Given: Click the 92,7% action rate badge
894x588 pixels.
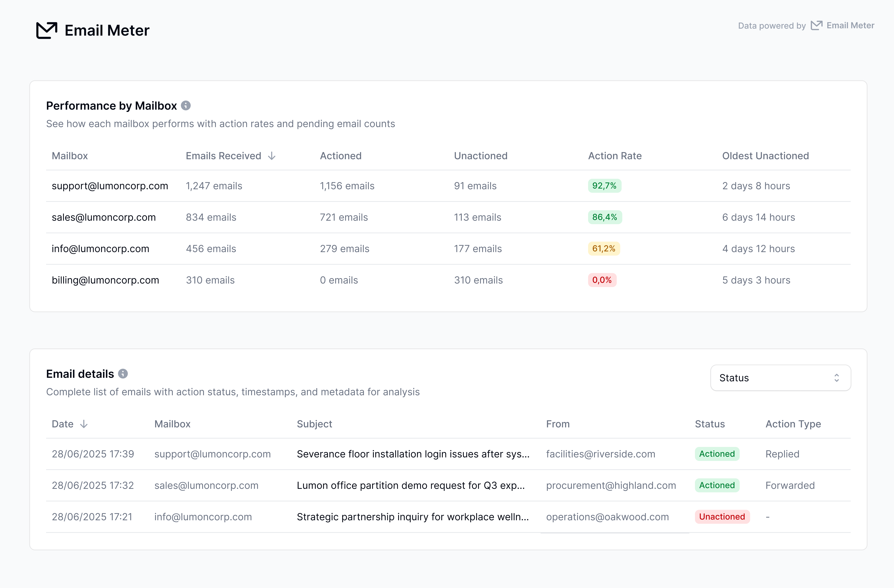Looking at the screenshot, I should 604,186.
